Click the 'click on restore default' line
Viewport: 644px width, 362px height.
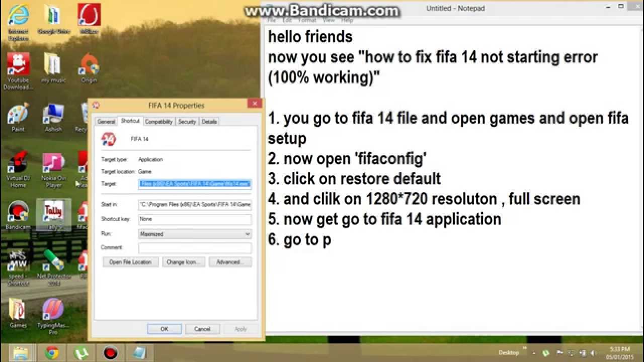[354, 179]
